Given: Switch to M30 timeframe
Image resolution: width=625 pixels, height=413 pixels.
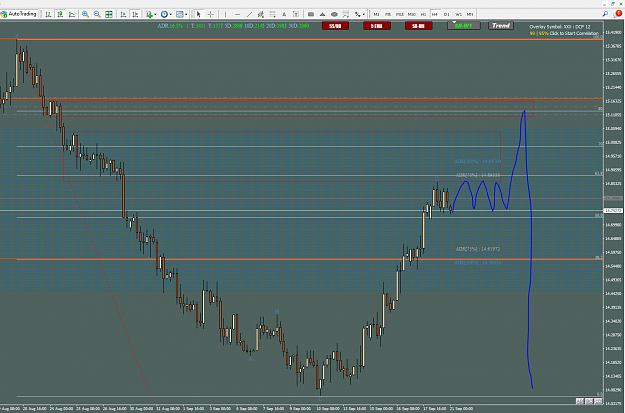Looking at the screenshot, I should pyautogui.click(x=411, y=14).
